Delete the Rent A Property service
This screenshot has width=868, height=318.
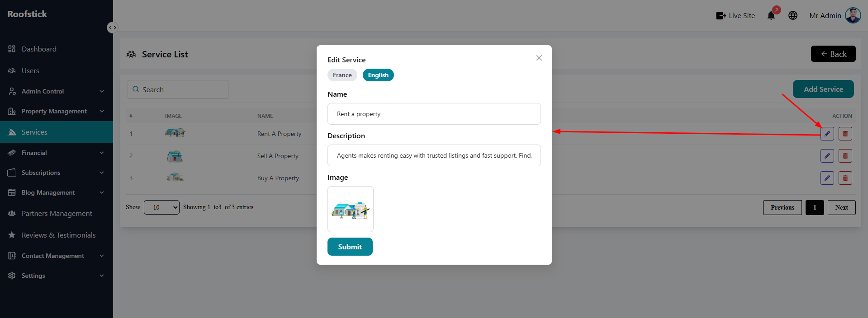[x=845, y=134]
